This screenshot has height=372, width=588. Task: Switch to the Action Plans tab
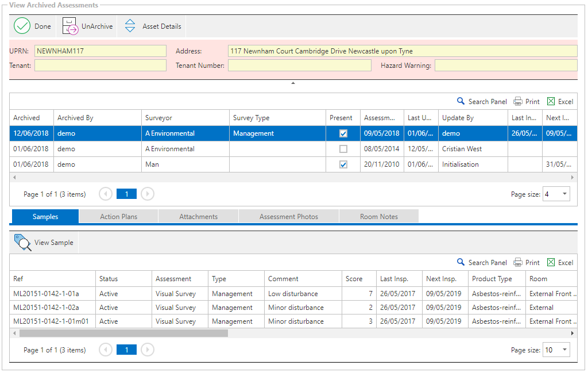[x=118, y=217]
